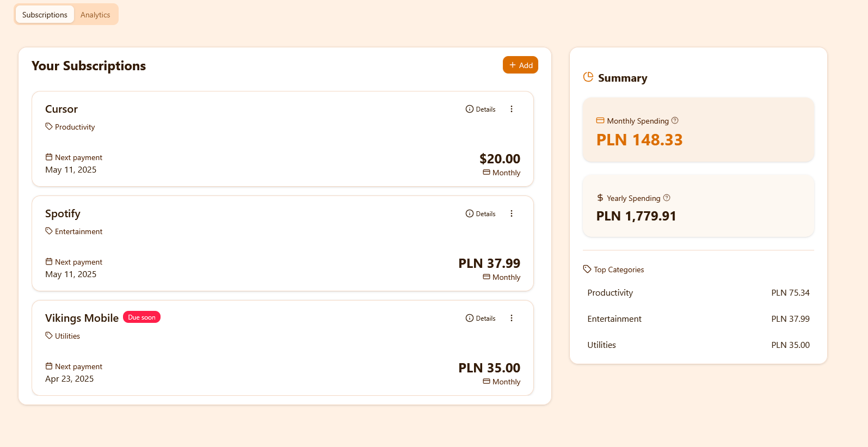Open the three-dot menu for Cursor
Viewport: 868px width, 447px height.
[x=512, y=109]
